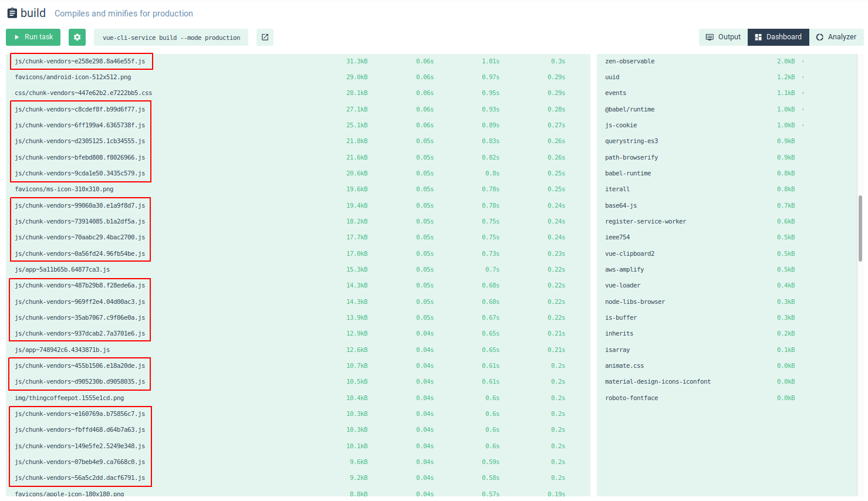This screenshot has width=868, height=501.
Task: Click the Run task button
Action: [33, 37]
